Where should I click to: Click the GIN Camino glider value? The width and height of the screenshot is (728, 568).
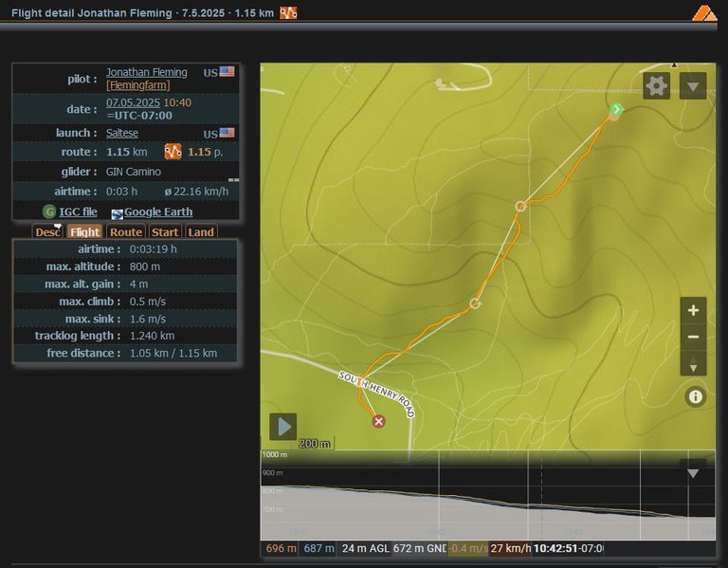pyautogui.click(x=134, y=172)
